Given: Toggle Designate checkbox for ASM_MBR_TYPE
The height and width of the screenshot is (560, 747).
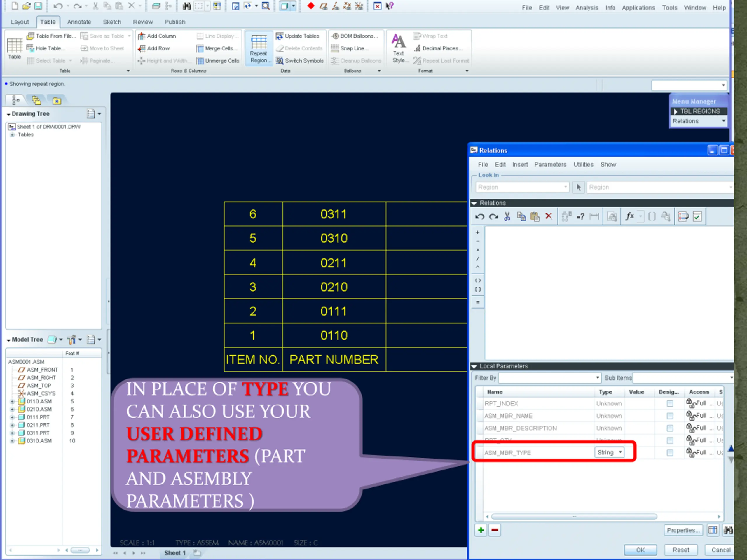Looking at the screenshot, I should [x=670, y=453].
